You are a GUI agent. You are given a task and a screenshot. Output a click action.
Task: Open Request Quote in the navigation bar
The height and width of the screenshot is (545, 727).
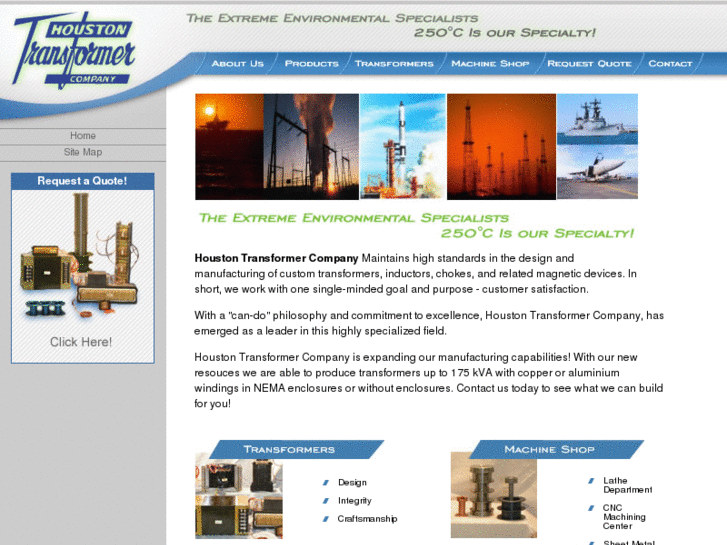tap(589, 64)
